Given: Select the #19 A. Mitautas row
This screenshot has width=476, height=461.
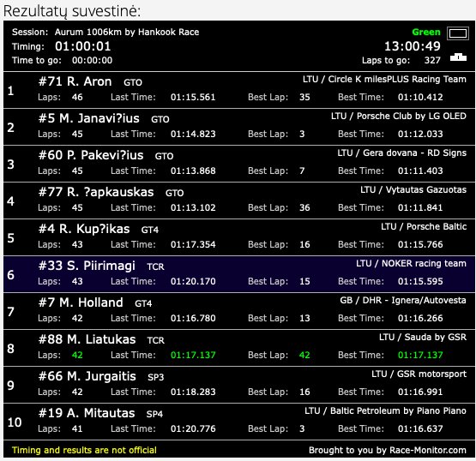Looking at the screenshot, I should [x=239, y=422].
